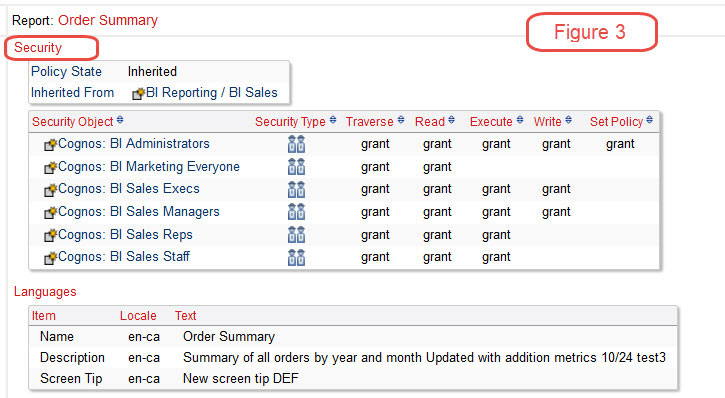Click Read grant for BI Marketing Everyone
Image resolution: width=725 pixels, height=398 pixels.
pos(437,167)
